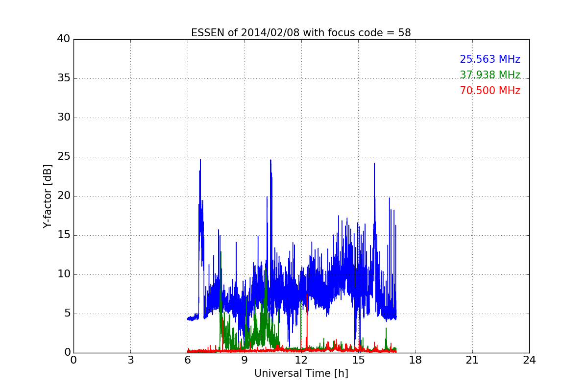This screenshot has width=588, height=392.
Task: Click the y-axis tick label '15'
Action: (64, 235)
